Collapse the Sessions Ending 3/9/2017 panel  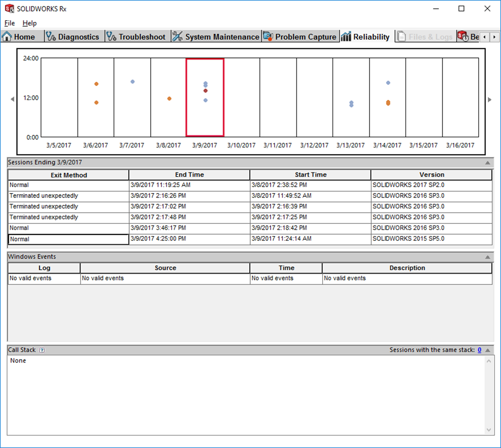coord(488,163)
